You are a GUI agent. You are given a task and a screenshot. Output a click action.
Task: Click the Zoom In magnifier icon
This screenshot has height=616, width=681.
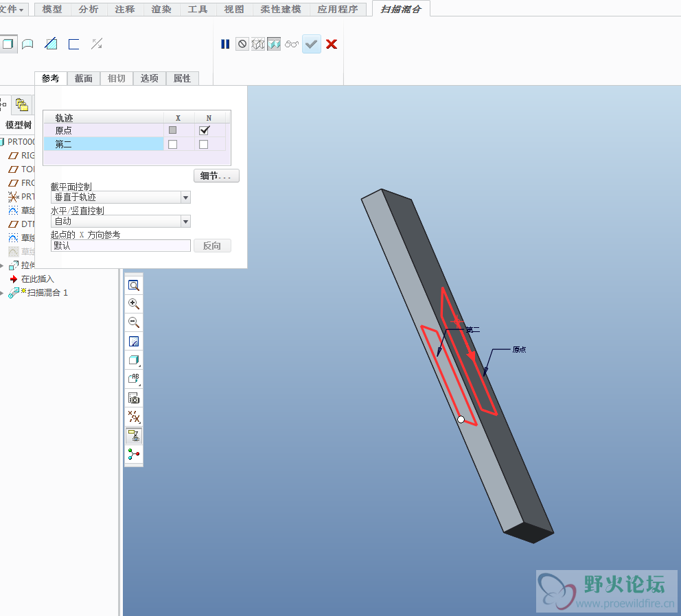click(134, 304)
